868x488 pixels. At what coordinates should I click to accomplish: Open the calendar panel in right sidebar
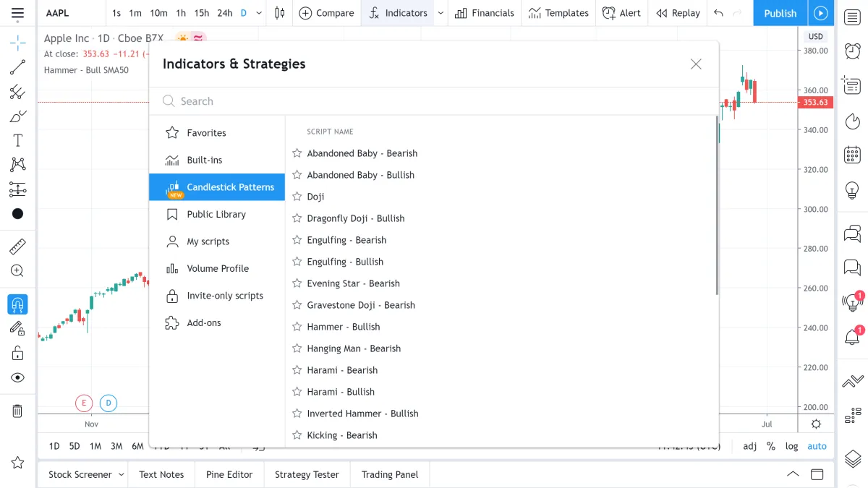coord(852,154)
